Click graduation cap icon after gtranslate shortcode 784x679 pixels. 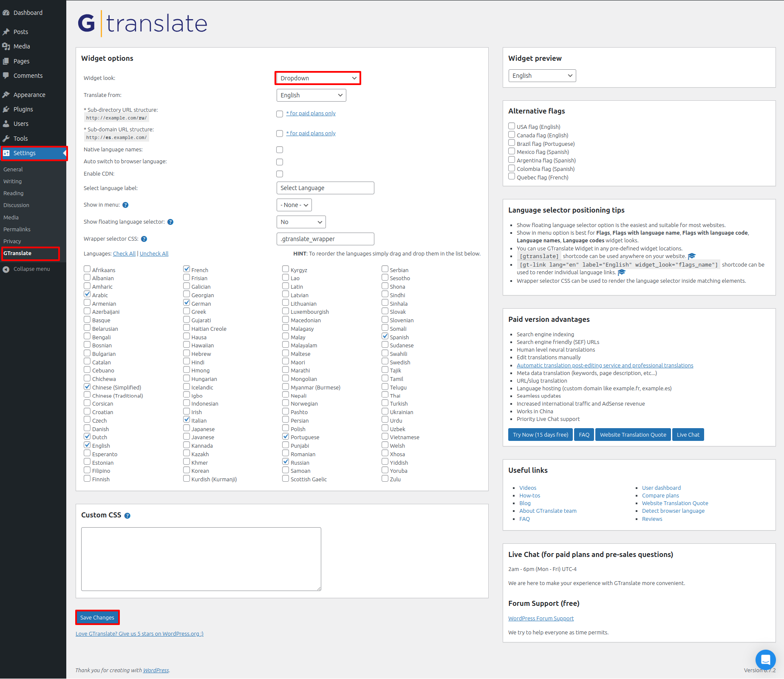click(x=692, y=256)
